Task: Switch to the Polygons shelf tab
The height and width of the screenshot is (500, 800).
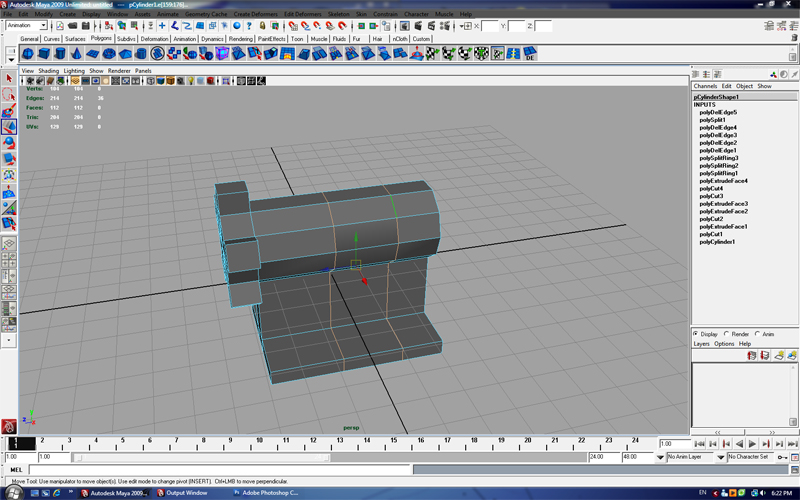Action: (x=102, y=38)
